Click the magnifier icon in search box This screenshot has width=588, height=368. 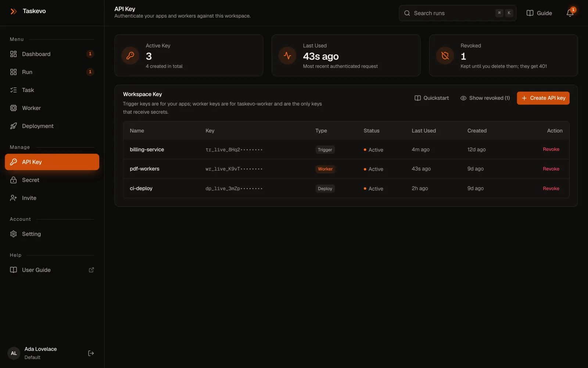tap(407, 13)
